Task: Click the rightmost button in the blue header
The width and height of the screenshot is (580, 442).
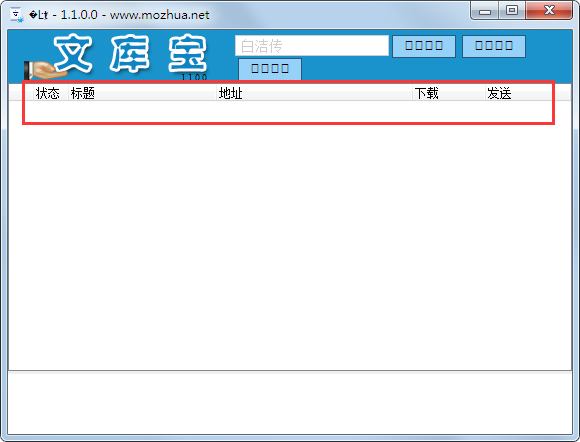Action: (x=494, y=46)
